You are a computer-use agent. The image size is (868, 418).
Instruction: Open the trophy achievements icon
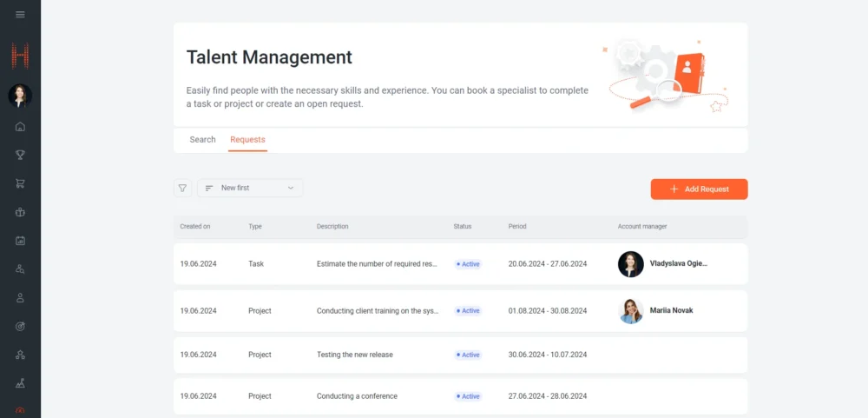tap(20, 156)
